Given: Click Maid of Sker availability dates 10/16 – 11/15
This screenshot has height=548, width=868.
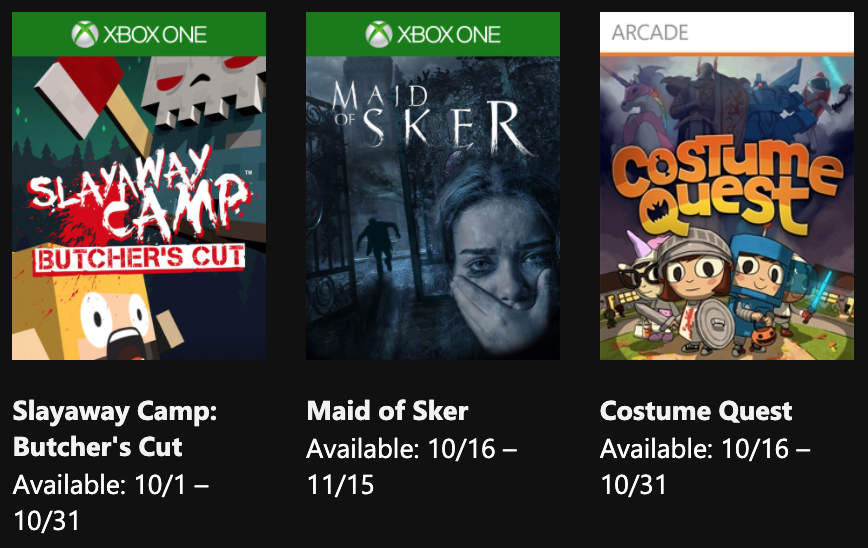Looking at the screenshot, I should 411,467.
